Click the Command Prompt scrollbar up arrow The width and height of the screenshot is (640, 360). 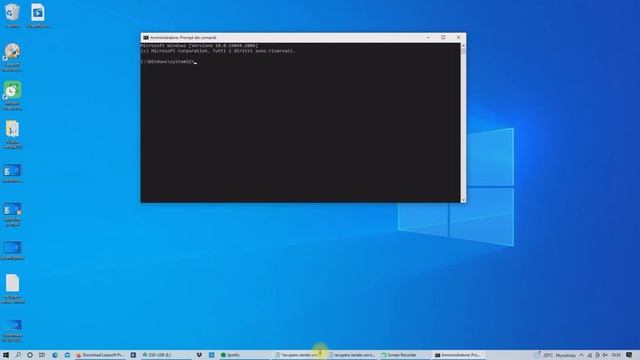[x=463, y=46]
